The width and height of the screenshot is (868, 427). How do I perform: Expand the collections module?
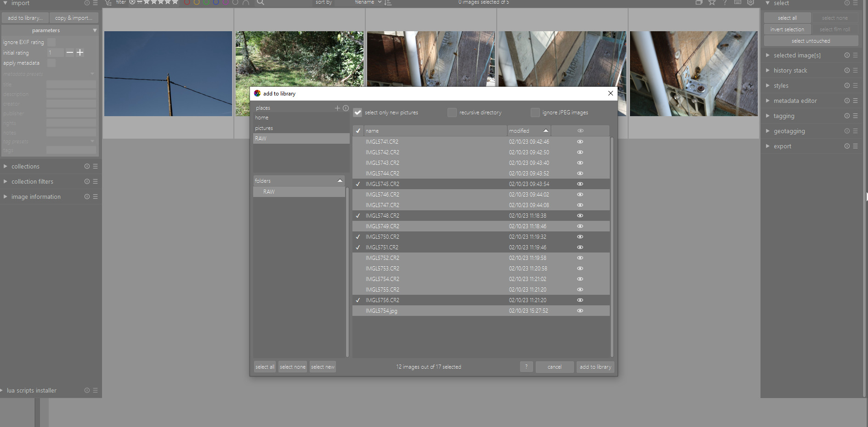pos(25,167)
